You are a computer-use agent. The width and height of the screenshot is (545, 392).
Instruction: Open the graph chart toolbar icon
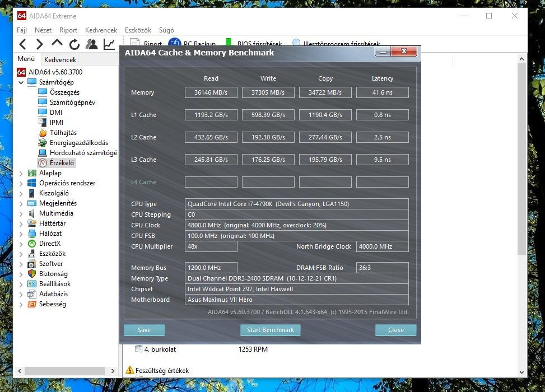(109, 44)
